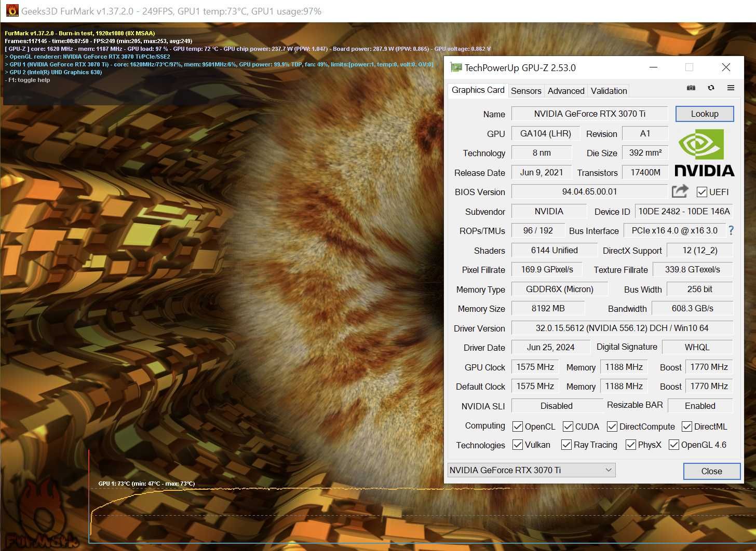Toggle the DirectML checkbox
This screenshot has width=756, height=551.
[687, 426]
